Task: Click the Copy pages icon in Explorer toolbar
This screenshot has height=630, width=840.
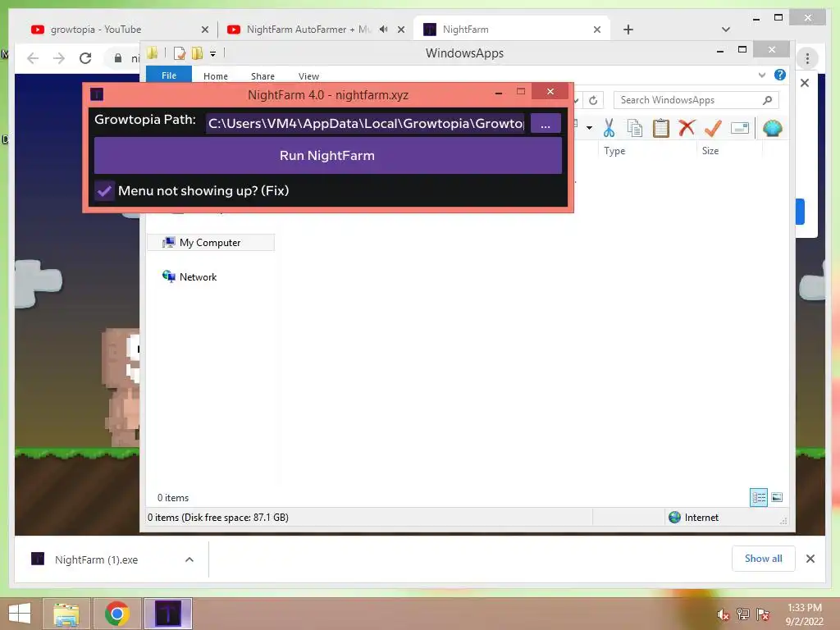Action: click(x=635, y=129)
